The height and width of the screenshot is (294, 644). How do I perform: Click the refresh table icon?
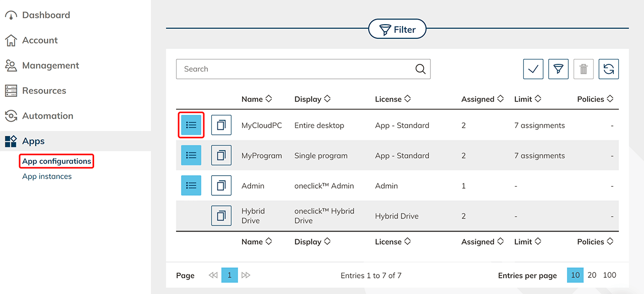tap(608, 69)
